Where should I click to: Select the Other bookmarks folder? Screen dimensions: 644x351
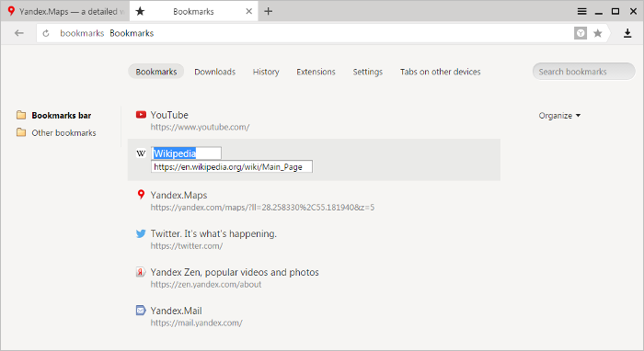point(56,133)
